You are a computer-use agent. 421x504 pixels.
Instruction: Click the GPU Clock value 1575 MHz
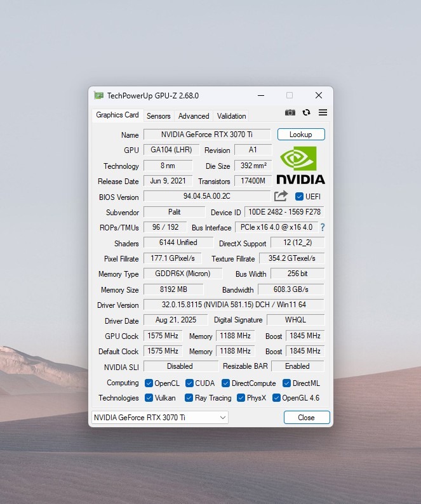click(163, 336)
